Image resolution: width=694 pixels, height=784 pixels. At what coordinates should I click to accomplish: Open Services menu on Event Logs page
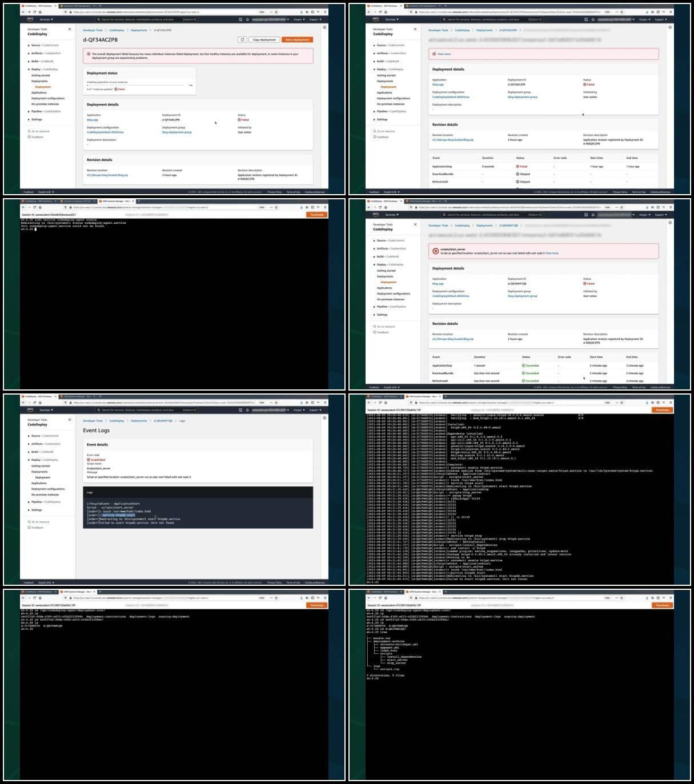coord(46,410)
